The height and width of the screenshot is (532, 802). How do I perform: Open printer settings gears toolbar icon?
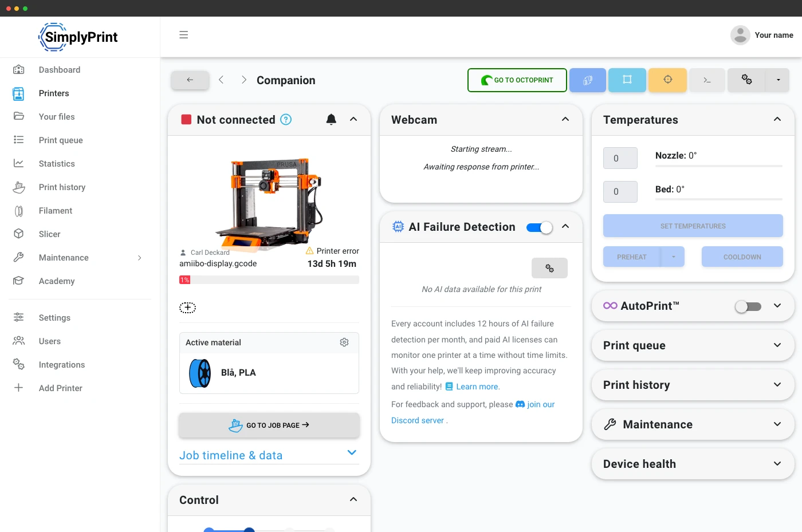coord(747,80)
